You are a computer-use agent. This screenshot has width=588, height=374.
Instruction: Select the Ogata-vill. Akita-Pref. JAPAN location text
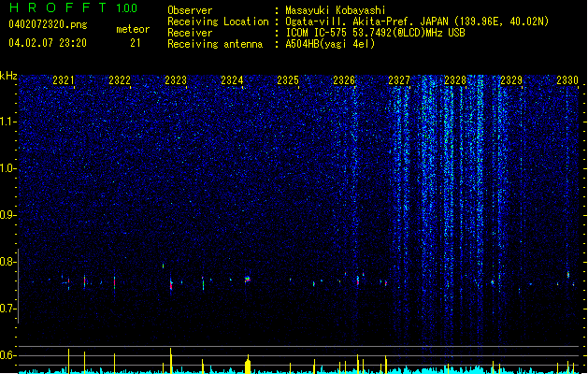coord(417,22)
